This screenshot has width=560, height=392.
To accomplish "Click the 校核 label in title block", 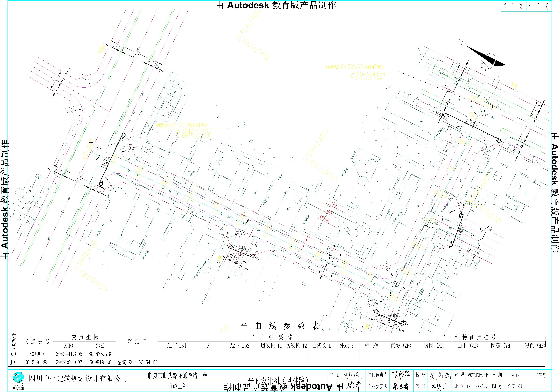I will click(x=421, y=375).
